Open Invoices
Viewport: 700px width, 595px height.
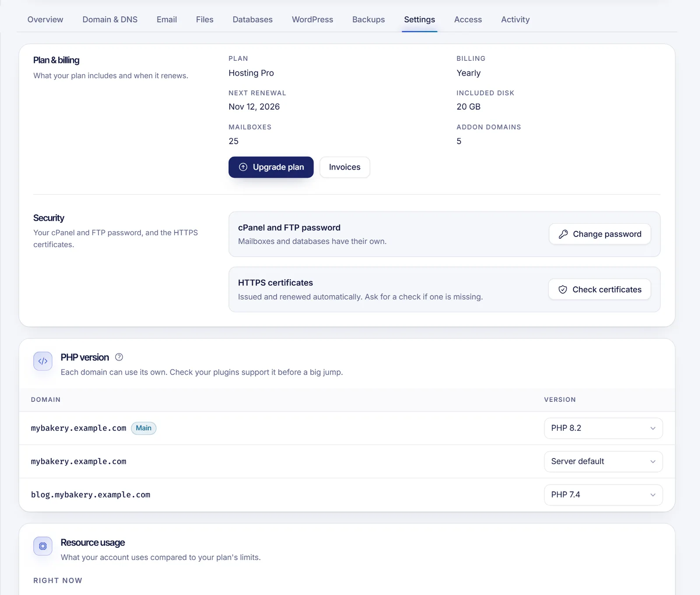345,167
